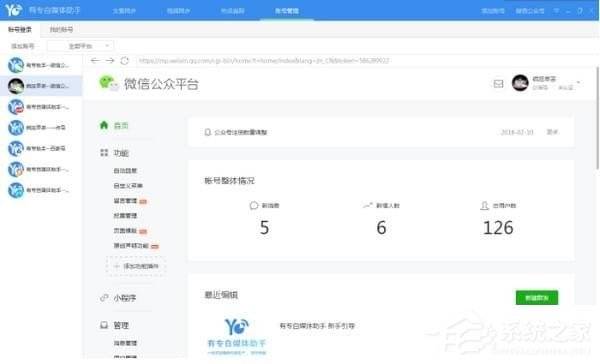600x364 pixels.
Task: Open 自定义菜单 in the 功能 menu
Action: pos(128,186)
